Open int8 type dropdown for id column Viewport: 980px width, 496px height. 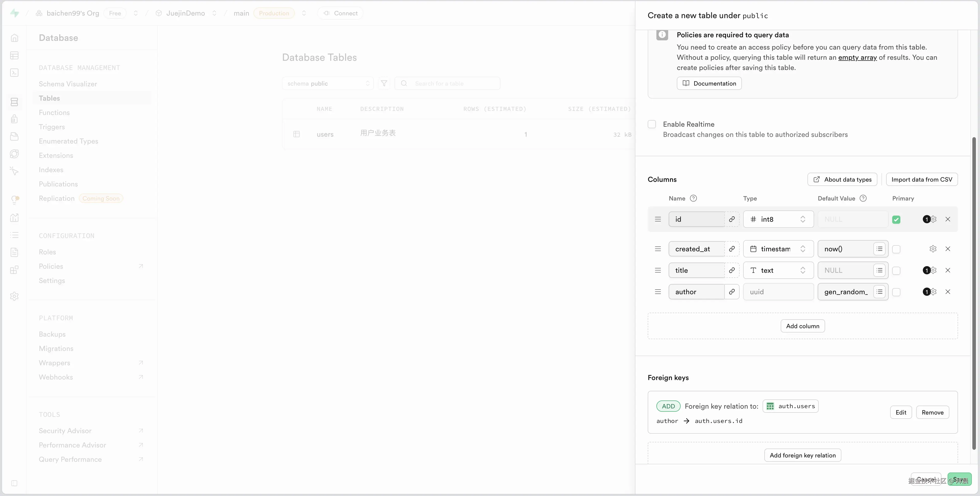pyautogui.click(x=778, y=219)
